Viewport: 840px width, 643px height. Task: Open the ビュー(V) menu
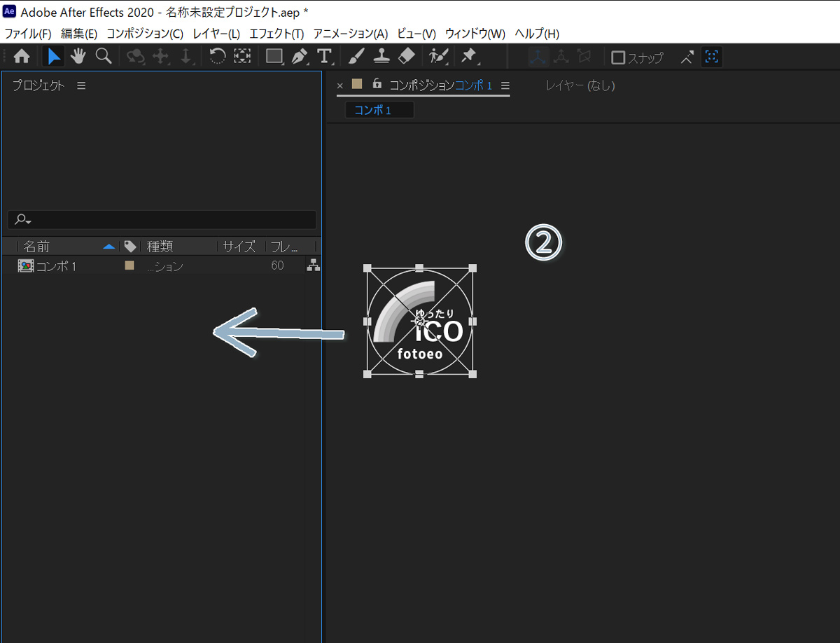coord(416,34)
